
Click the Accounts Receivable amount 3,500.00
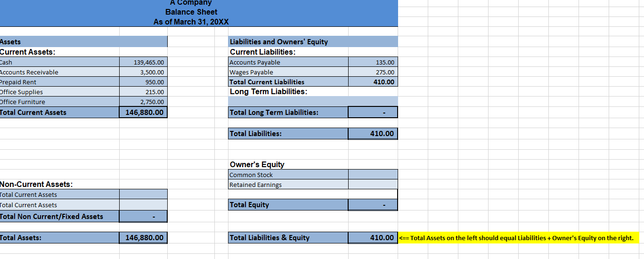(143, 72)
